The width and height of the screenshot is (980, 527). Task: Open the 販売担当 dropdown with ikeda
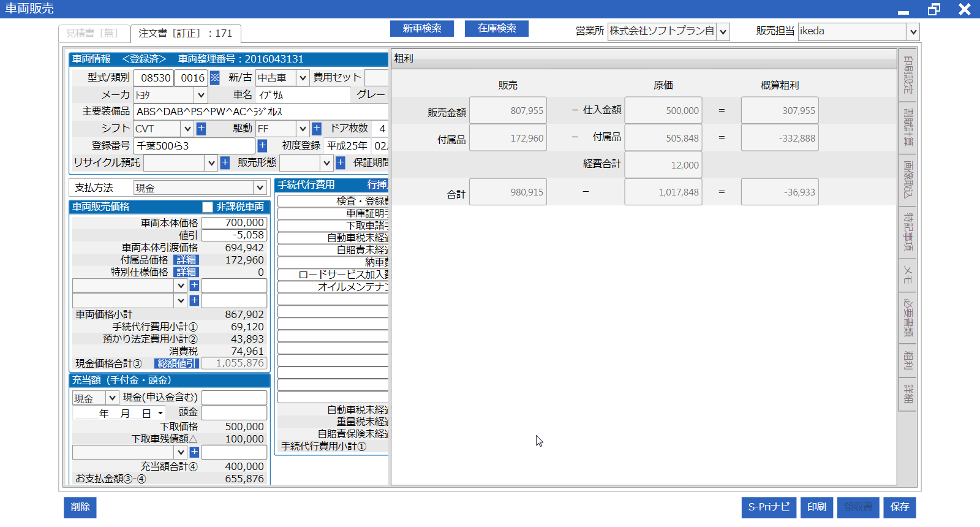click(913, 32)
